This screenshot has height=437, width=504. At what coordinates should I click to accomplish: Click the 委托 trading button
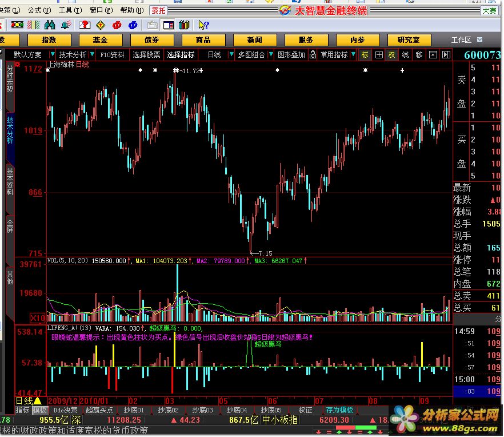tap(158, 11)
